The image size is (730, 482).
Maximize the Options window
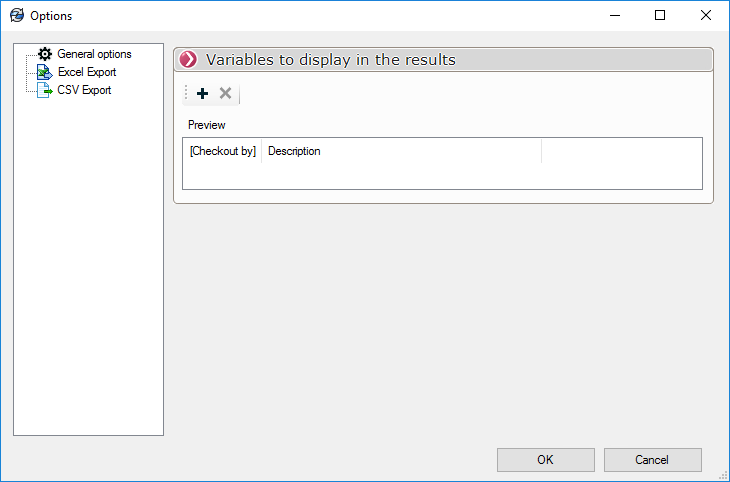pyautogui.click(x=660, y=15)
